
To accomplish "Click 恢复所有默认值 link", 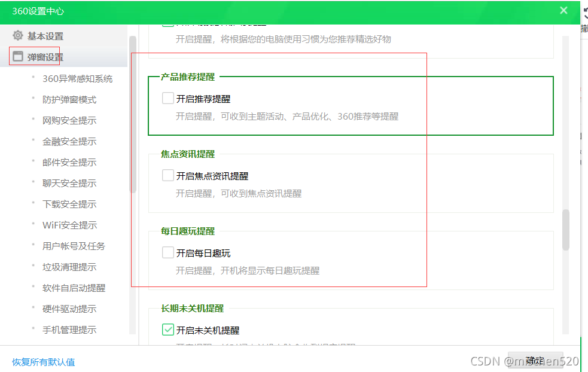I will tap(44, 362).
